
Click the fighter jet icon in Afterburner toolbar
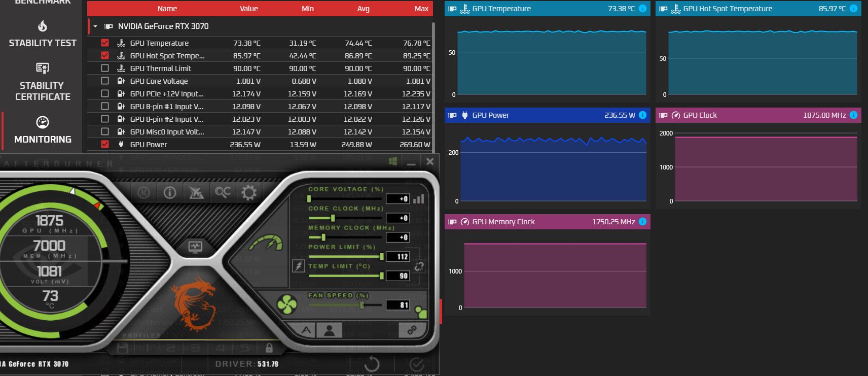196,193
